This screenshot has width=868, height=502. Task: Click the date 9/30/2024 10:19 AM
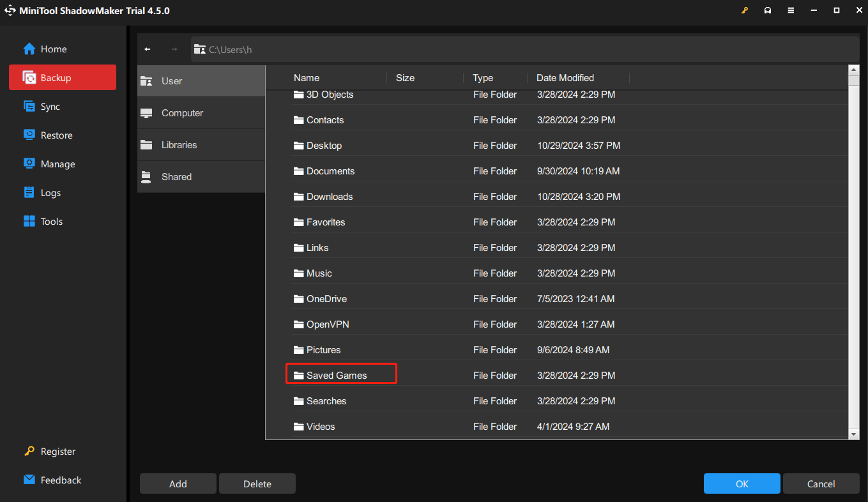click(x=579, y=171)
